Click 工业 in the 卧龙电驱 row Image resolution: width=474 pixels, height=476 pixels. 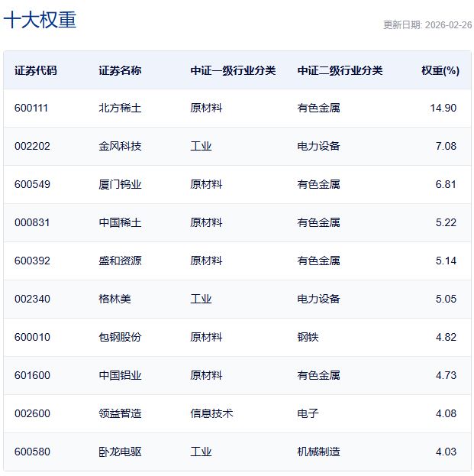pos(201,452)
